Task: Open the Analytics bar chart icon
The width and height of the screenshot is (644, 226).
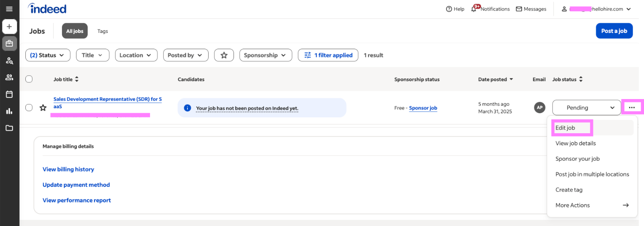Action: [9, 111]
